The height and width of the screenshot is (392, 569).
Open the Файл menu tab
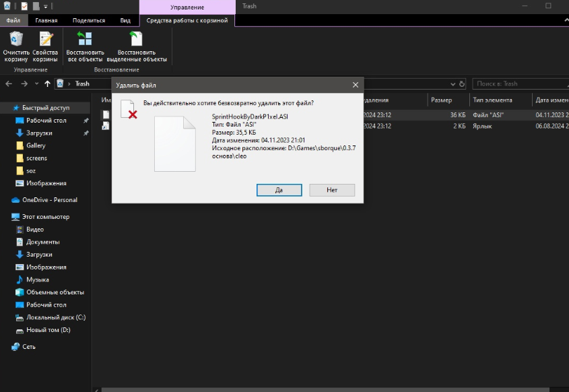(x=13, y=20)
